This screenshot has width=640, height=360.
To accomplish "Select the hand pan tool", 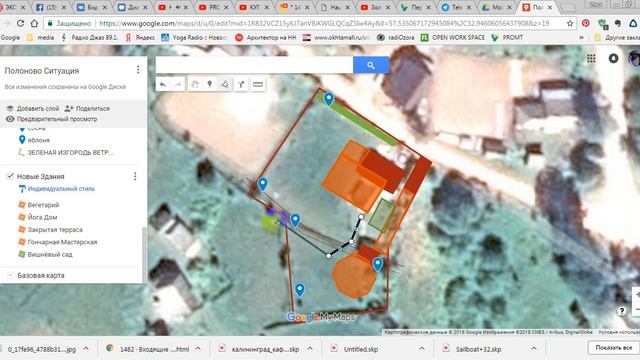I will pos(195,84).
